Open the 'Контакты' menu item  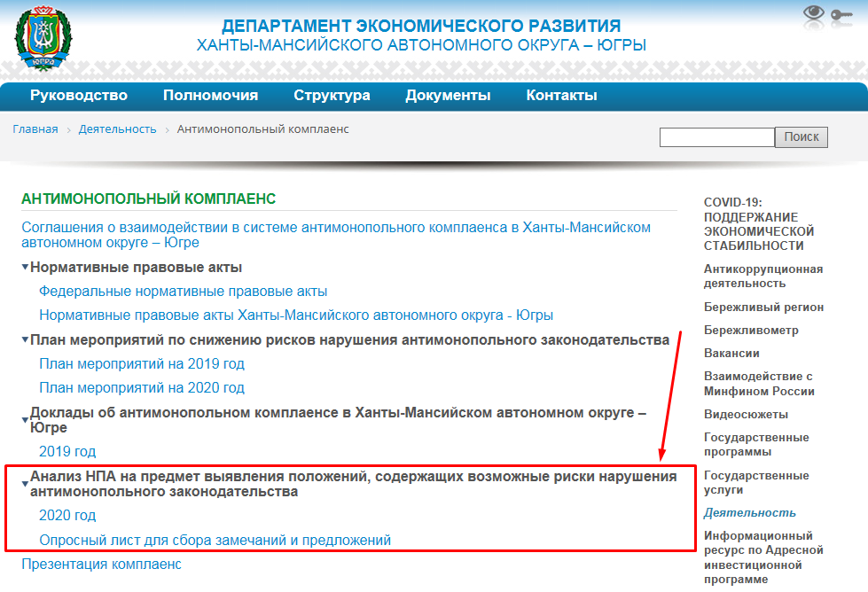point(561,96)
